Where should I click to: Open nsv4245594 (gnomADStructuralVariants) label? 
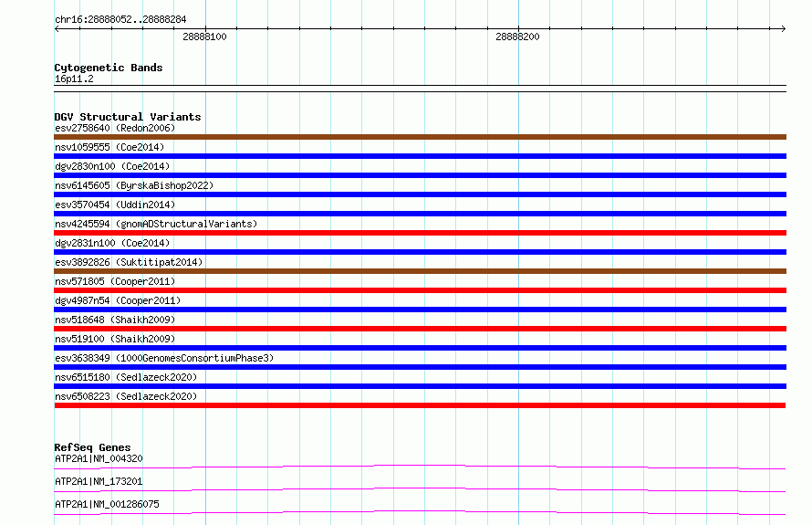(x=156, y=224)
